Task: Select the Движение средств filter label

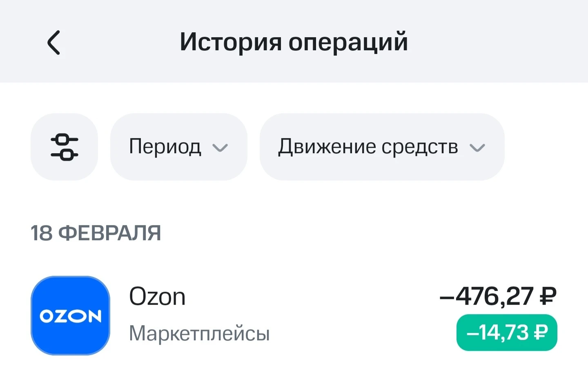Action: [368, 146]
